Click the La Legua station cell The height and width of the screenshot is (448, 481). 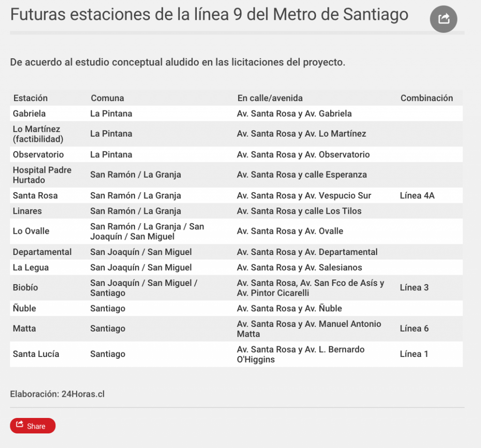click(x=31, y=268)
